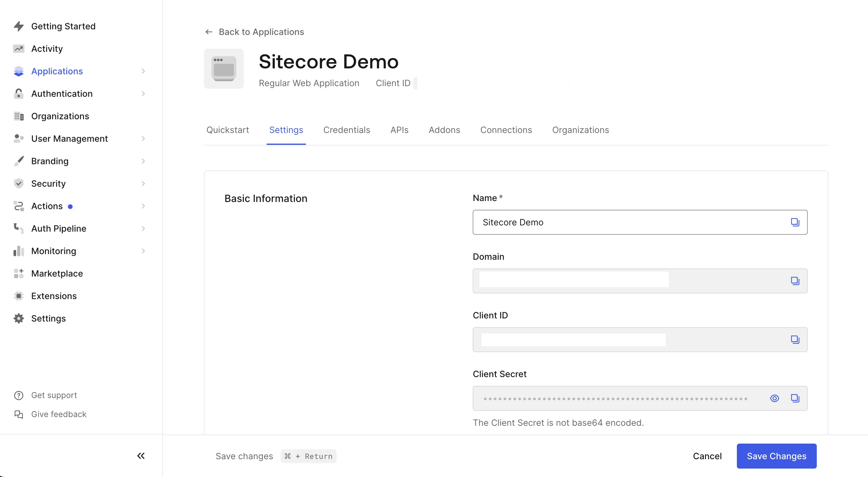Click the Name input field
The image size is (868, 477).
(640, 222)
